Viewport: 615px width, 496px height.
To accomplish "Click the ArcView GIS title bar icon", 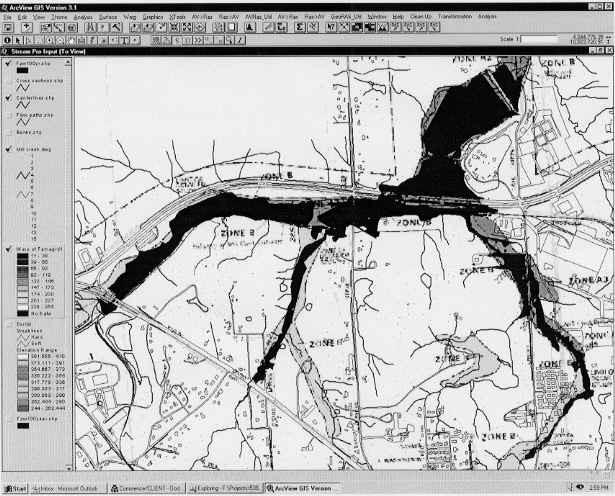I will (x=6, y=5).
